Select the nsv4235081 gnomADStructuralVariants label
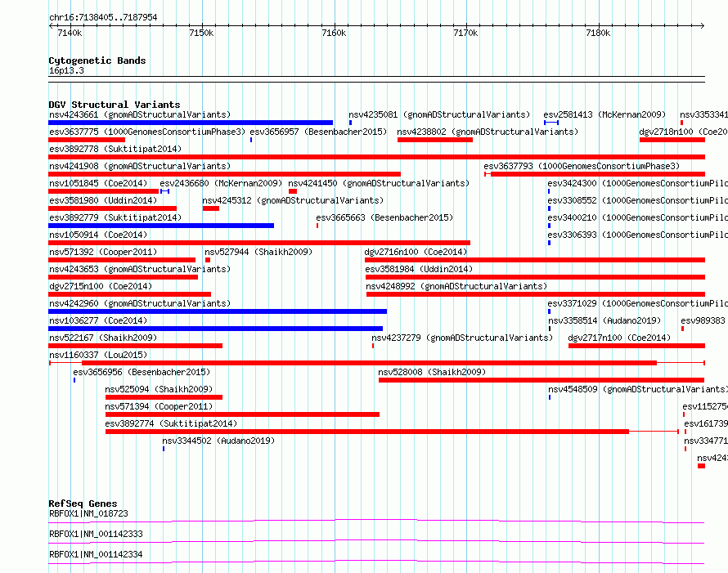Image resolution: width=728 pixels, height=573 pixels. (x=439, y=114)
